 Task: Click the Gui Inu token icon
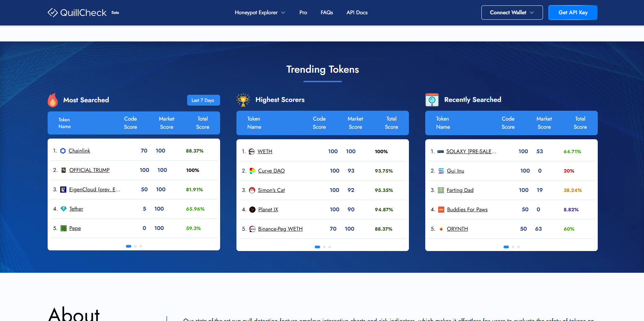click(x=441, y=171)
